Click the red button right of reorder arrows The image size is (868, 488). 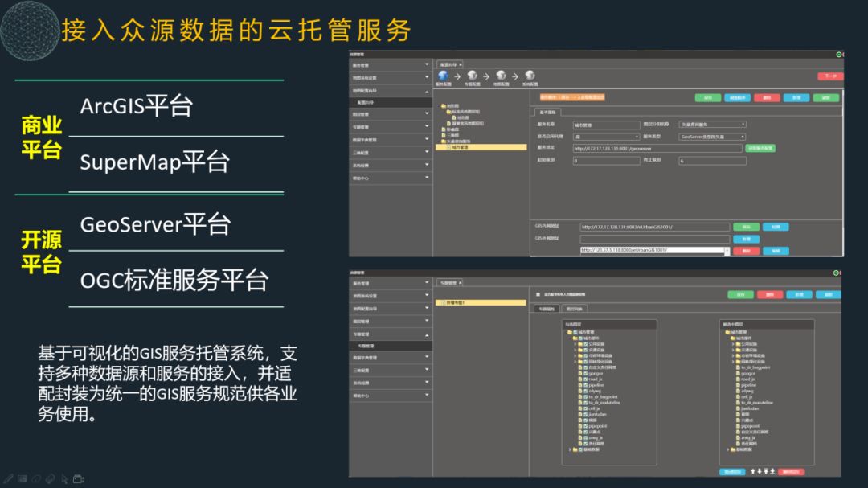pyautogui.click(x=791, y=472)
